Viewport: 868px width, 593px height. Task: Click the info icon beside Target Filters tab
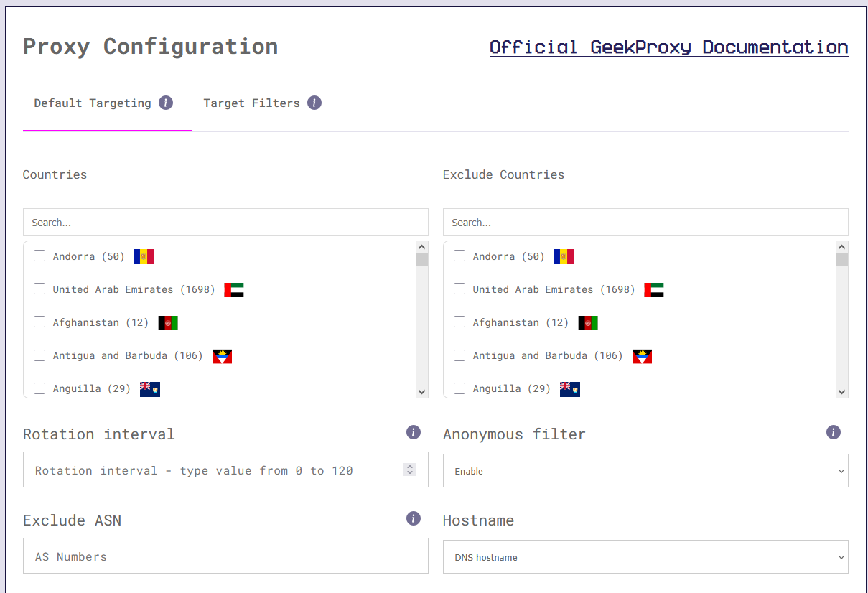(314, 102)
